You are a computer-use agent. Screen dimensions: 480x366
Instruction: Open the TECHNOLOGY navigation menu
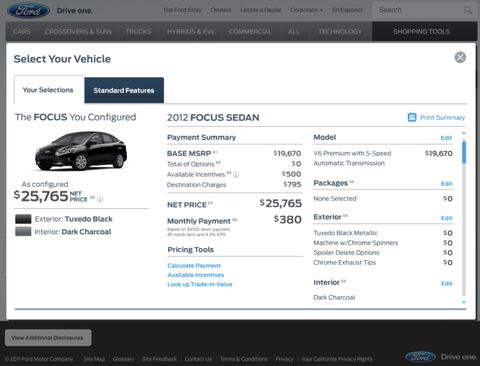point(340,32)
